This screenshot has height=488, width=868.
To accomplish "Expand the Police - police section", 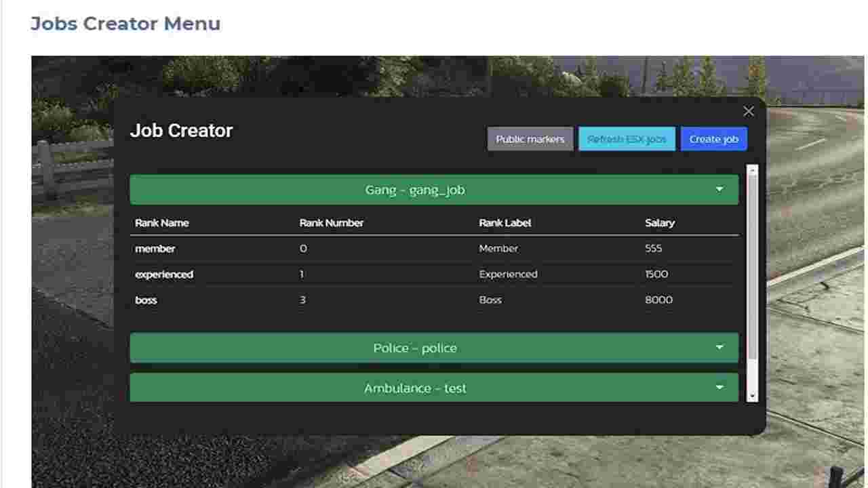I will click(x=434, y=348).
